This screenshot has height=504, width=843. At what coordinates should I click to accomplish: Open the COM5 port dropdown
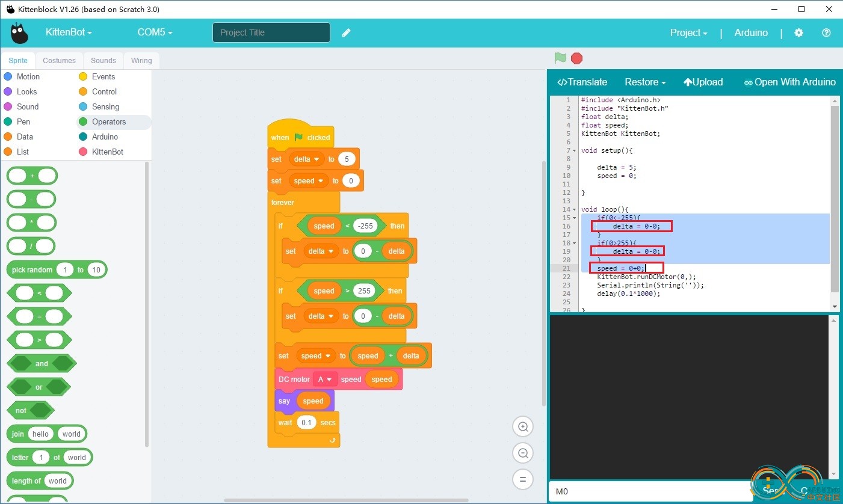pos(155,32)
